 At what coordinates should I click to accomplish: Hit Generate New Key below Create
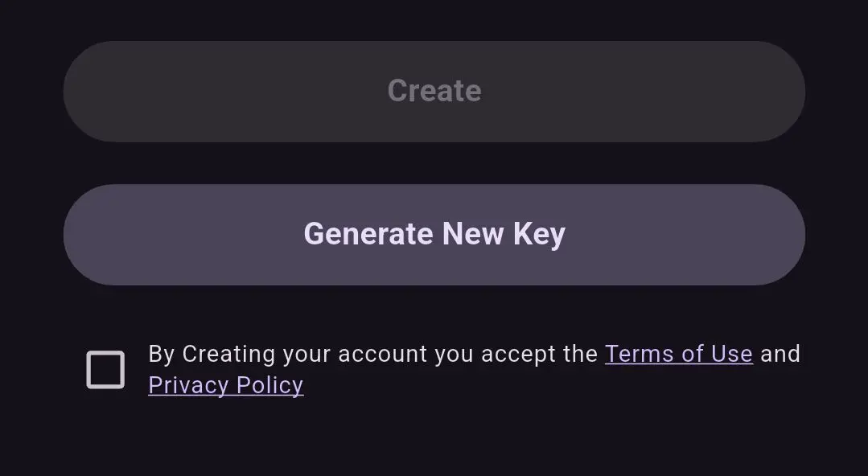[x=434, y=234]
